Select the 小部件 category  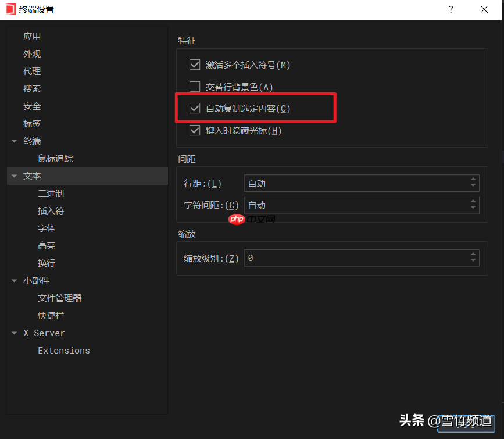point(36,280)
